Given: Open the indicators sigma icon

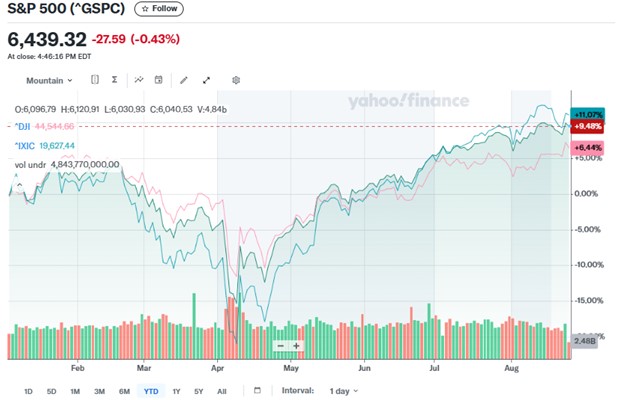Looking at the screenshot, I should [115, 80].
